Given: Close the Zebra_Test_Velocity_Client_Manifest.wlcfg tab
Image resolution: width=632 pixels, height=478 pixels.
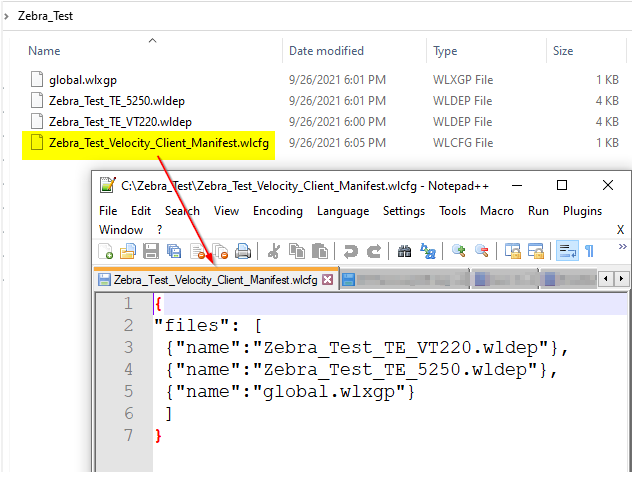Looking at the screenshot, I should (328, 279).
